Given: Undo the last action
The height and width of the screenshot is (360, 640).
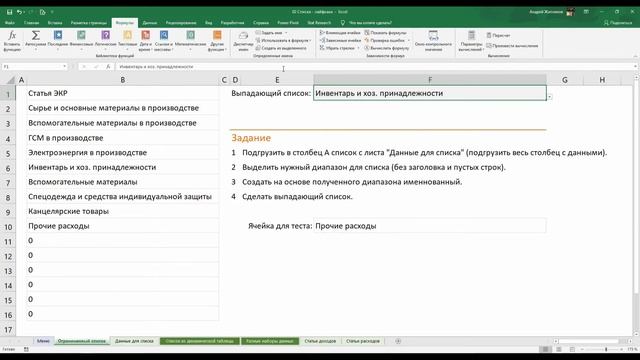Looking at the screenshot, I should pos(19,12).
